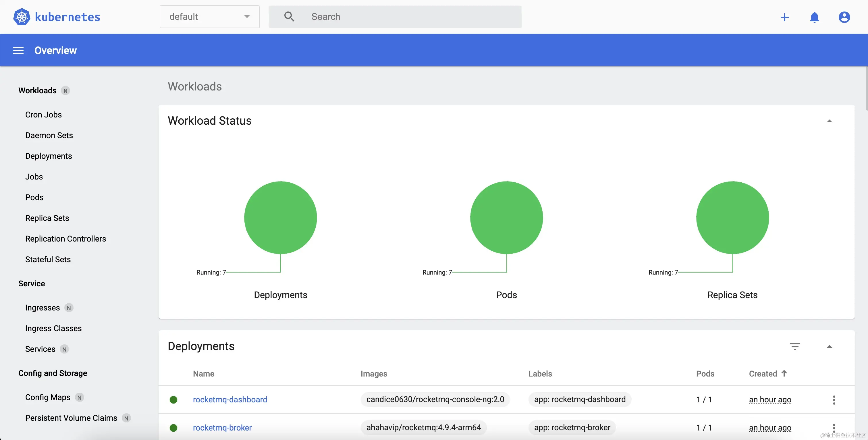Image resolution: width=868 pixels, height=440 pixels.
Task: Click the app: rocketmq-broker label chip
Action: (x=572, y=428)
